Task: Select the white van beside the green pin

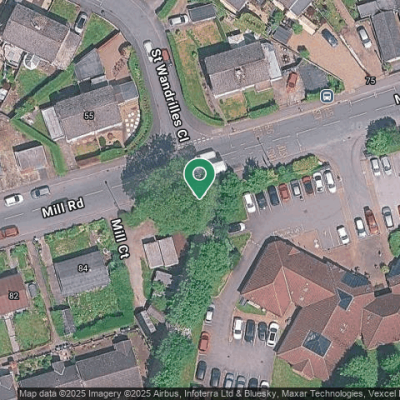Action: coord(212,161)
